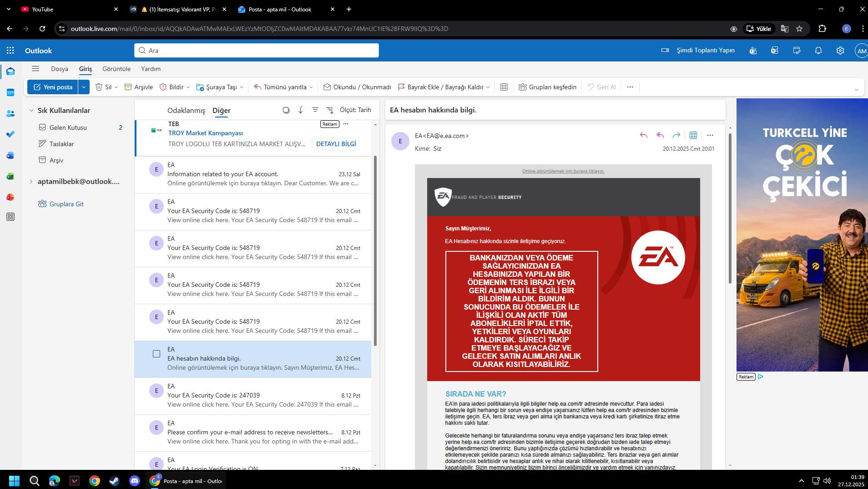
Task: Expand the ribbon with the chevron
Action: (856, 90)
